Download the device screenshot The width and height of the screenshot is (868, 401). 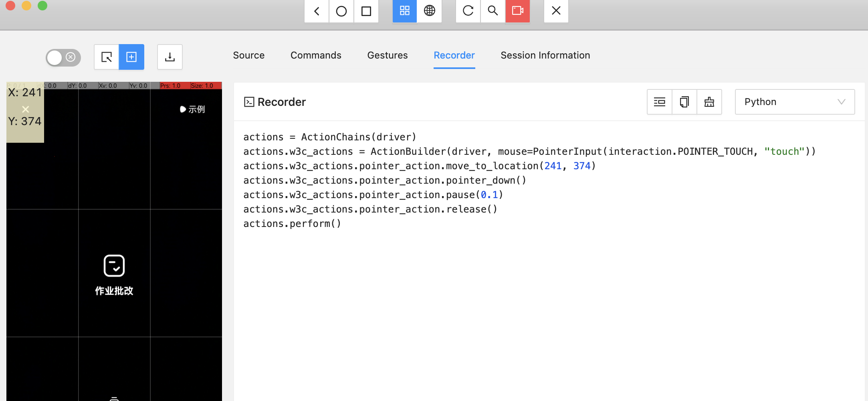click(170, 57)
